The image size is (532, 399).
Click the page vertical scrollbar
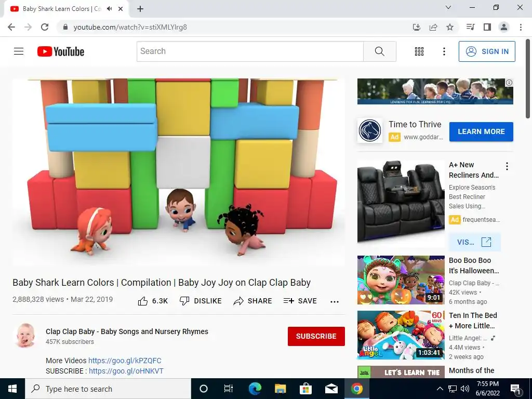point(528,79)
